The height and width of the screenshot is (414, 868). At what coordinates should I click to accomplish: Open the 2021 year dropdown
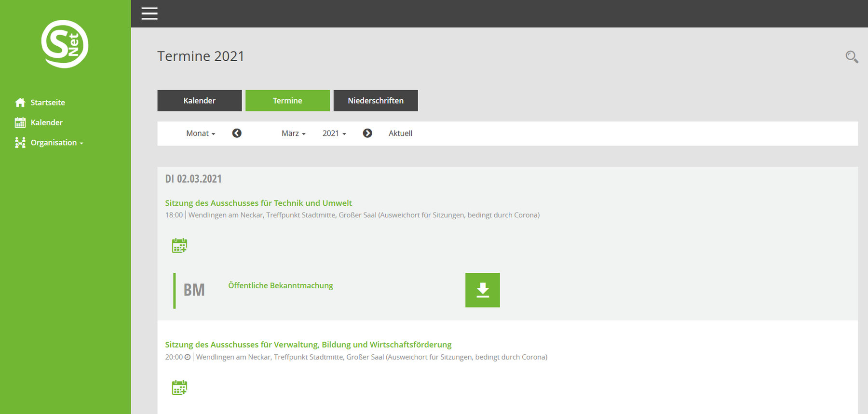334,134
